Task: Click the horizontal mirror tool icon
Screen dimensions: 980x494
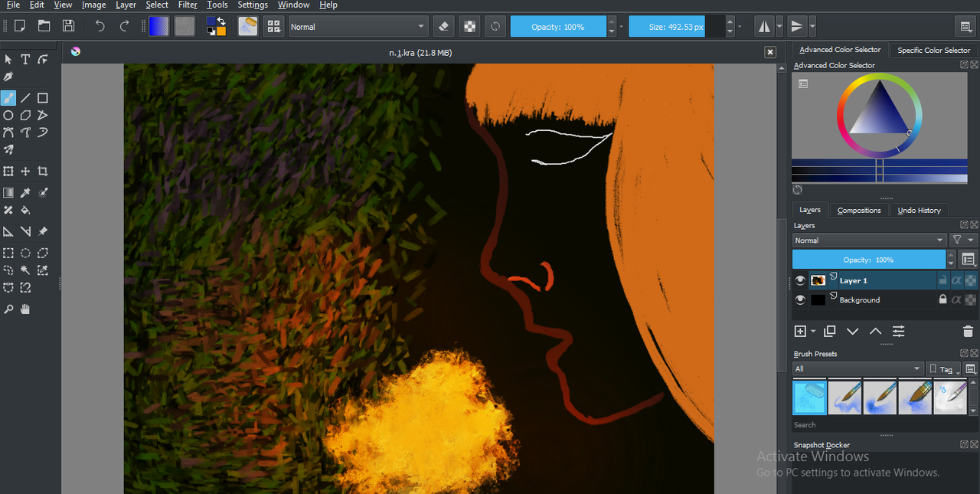Action: tap(764, 27)
